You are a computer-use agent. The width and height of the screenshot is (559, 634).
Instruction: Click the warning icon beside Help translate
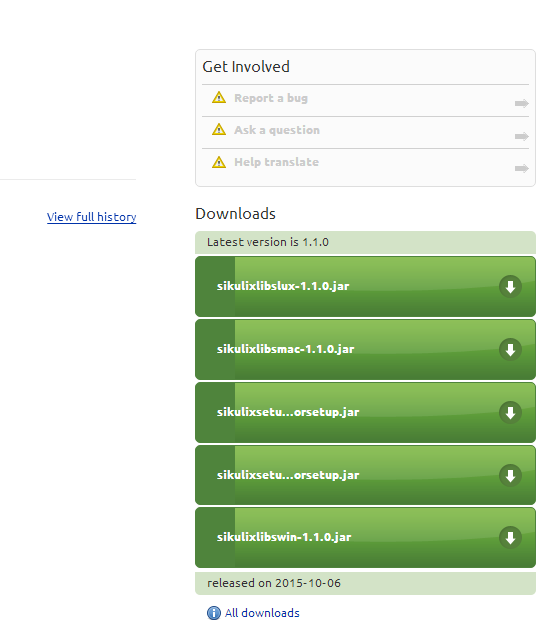click(219, 162)
